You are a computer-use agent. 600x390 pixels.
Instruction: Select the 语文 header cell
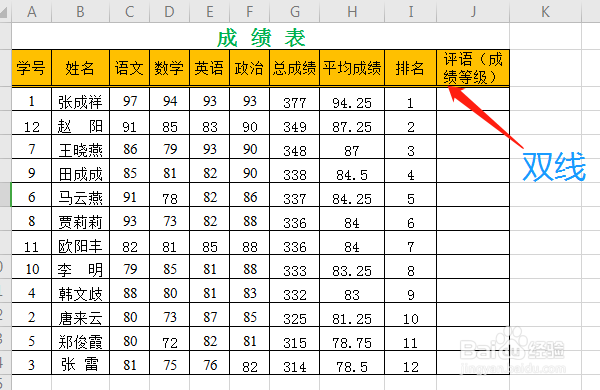129,68
